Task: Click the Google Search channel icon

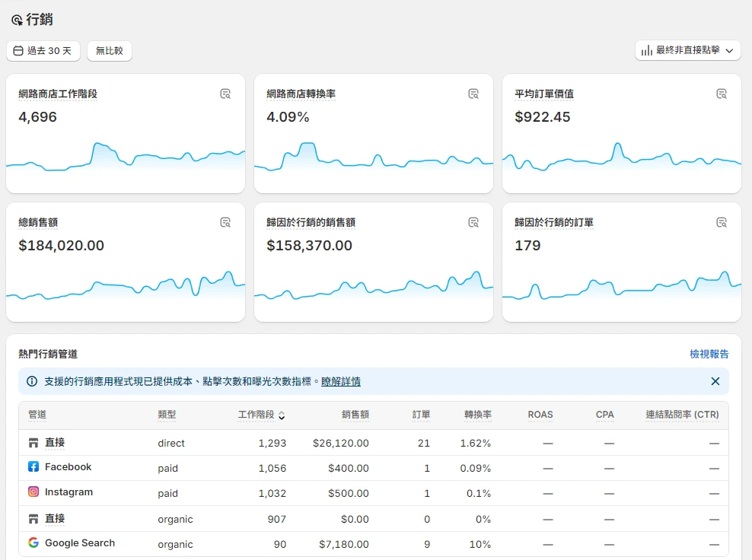Action: point(33,543)
